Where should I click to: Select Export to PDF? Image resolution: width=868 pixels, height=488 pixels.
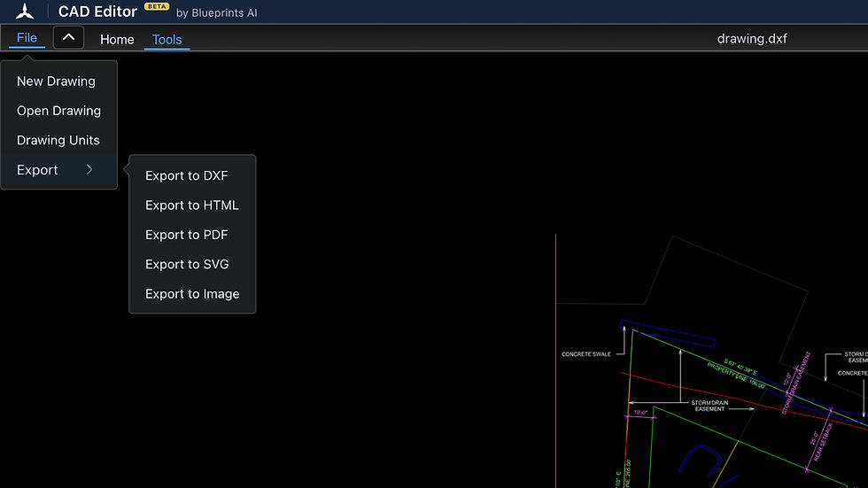[x=187, y=235]
